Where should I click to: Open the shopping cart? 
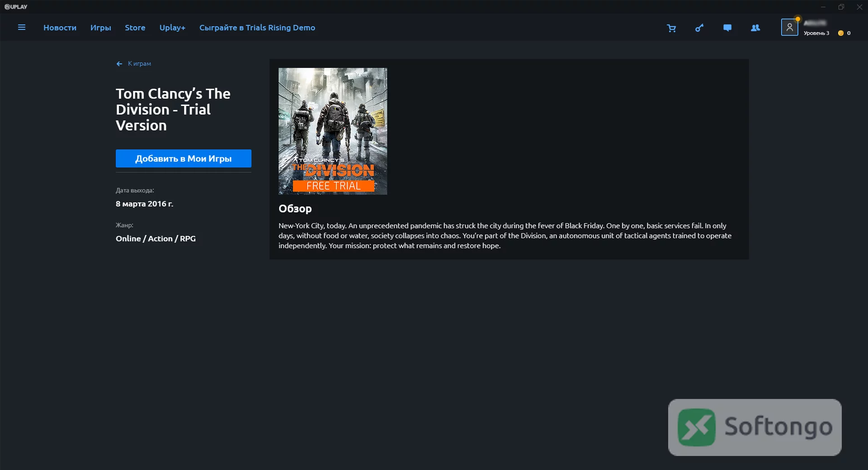coord(671,28)
